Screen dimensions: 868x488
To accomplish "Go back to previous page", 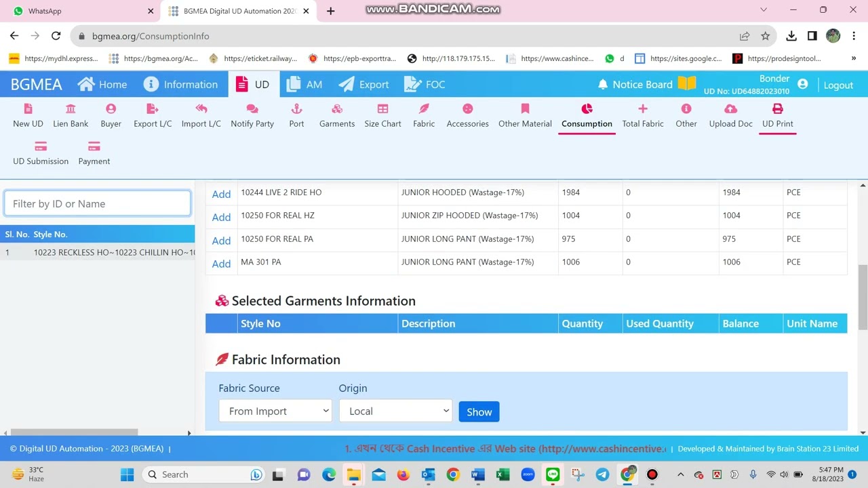I will pos(14,36).
